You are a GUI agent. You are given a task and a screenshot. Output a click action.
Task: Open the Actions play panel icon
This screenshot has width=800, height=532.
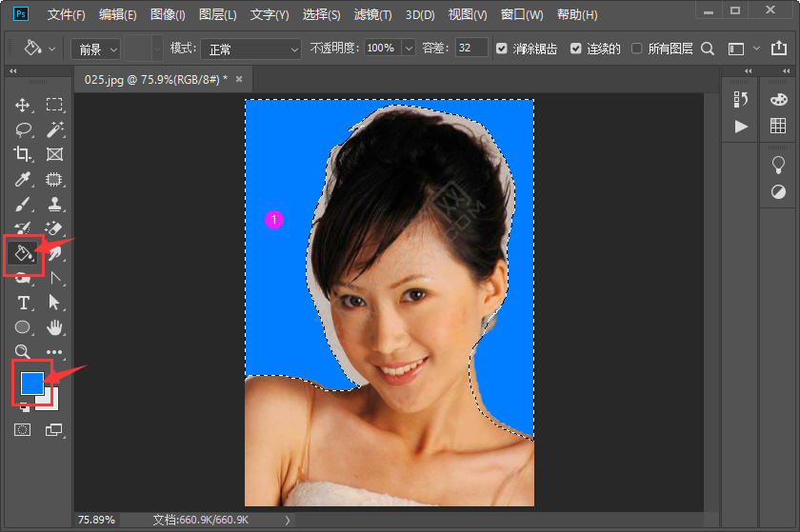[741, 126]
